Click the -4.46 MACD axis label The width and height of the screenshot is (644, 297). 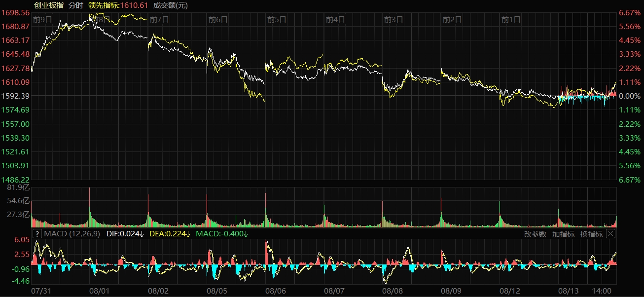tap(21, 281)
